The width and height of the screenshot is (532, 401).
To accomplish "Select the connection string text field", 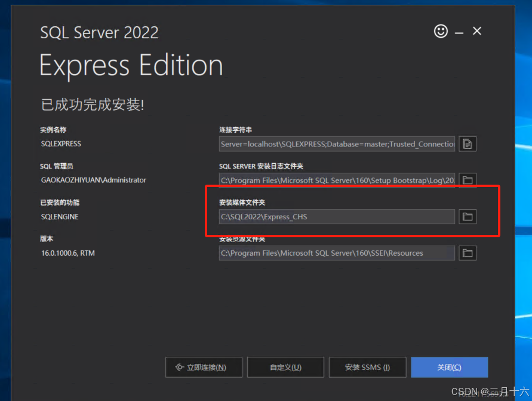I will 337,144.
